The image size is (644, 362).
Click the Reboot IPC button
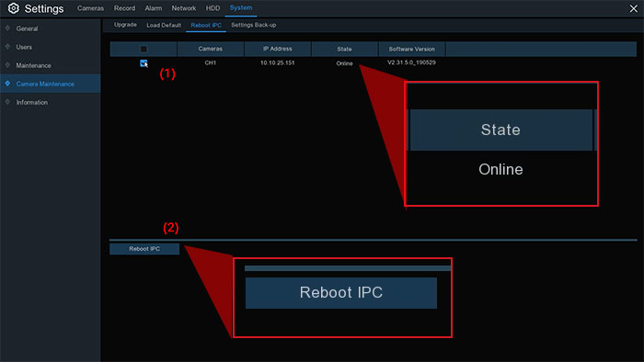click(x=144, y=249)
